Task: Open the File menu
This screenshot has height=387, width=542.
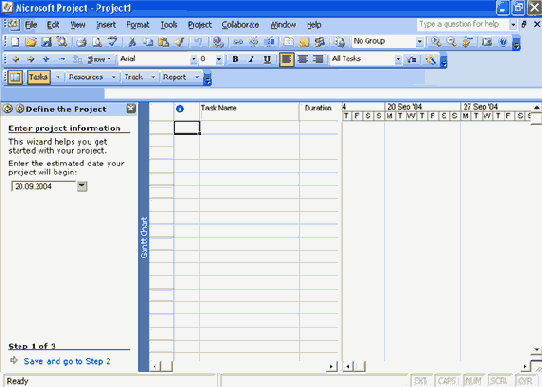Action: [31, 25]
